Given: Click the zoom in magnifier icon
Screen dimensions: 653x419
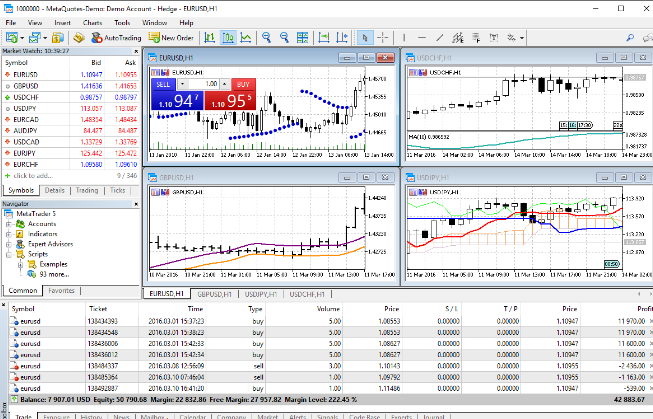Looking at the screenshot, I should (267, 37).
